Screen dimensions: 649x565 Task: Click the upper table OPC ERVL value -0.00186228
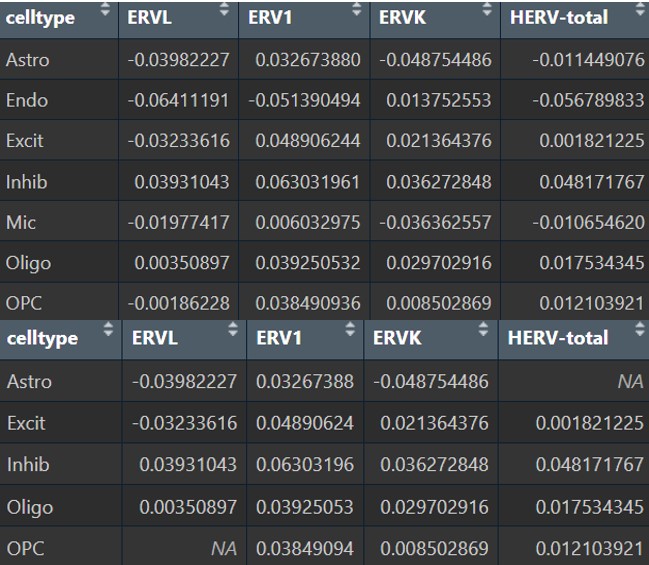178,302
